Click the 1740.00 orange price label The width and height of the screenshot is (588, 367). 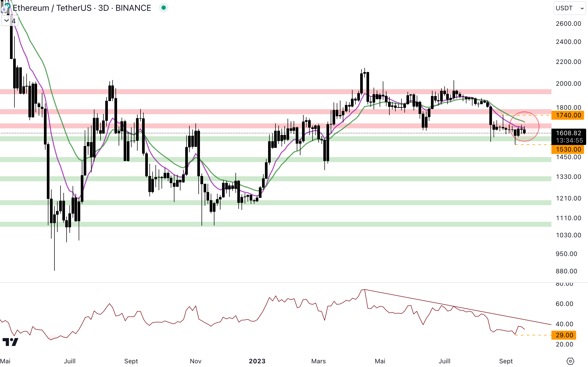[568, 115]
